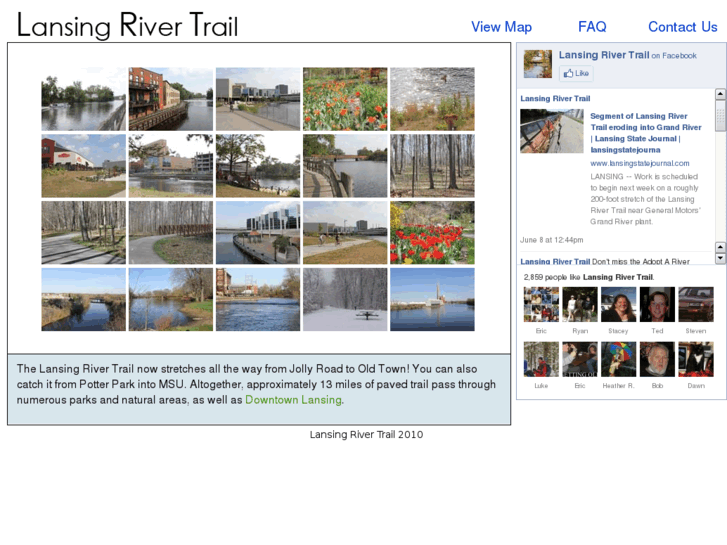Click the name 'Heather R.' label
The height and width of the screenshot is (545, 727).
(x=618, y=385)
